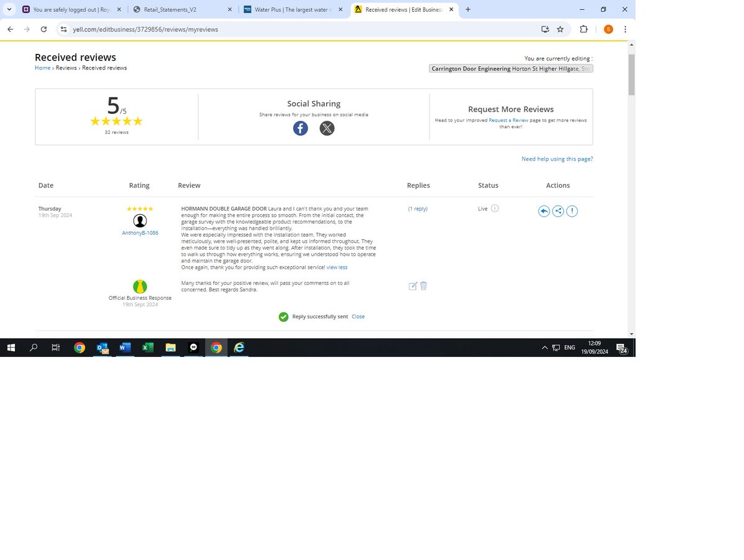
Task: Show hidden system tray icons
Action: (x=544, y=348)
